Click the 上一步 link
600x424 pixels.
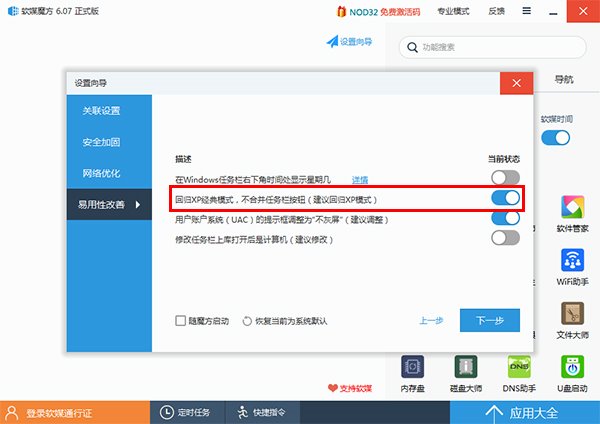pos(431,321)
